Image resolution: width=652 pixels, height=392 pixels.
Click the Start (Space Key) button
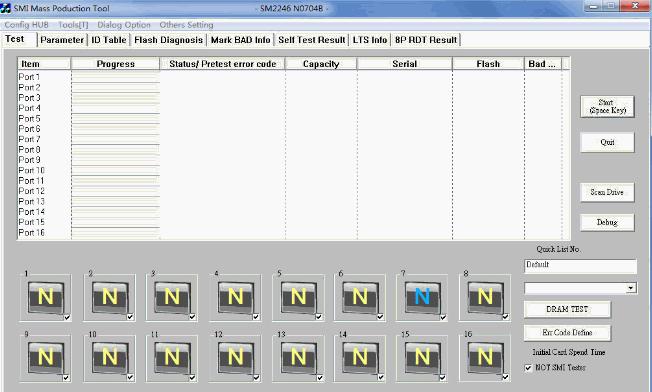pos(607,106)
